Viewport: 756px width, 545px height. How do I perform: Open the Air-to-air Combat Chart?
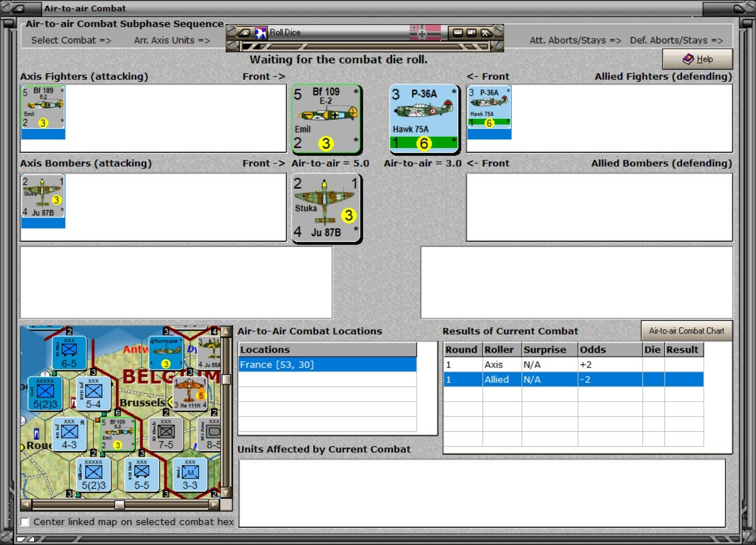(x=687, y=331)
